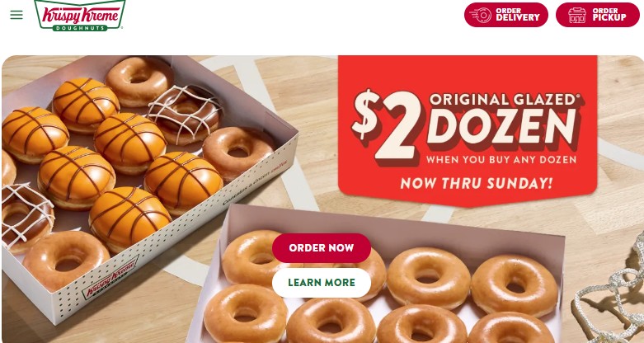
Task: Select the glazed doughnut in the box's bottom corner
Action: pyautogui.click(x=66, y=261)
